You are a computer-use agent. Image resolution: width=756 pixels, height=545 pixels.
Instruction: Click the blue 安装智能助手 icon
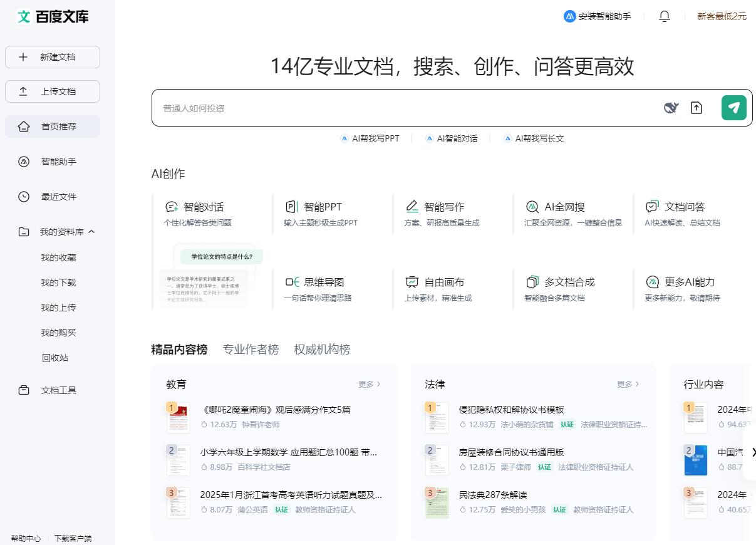point(569,16)
